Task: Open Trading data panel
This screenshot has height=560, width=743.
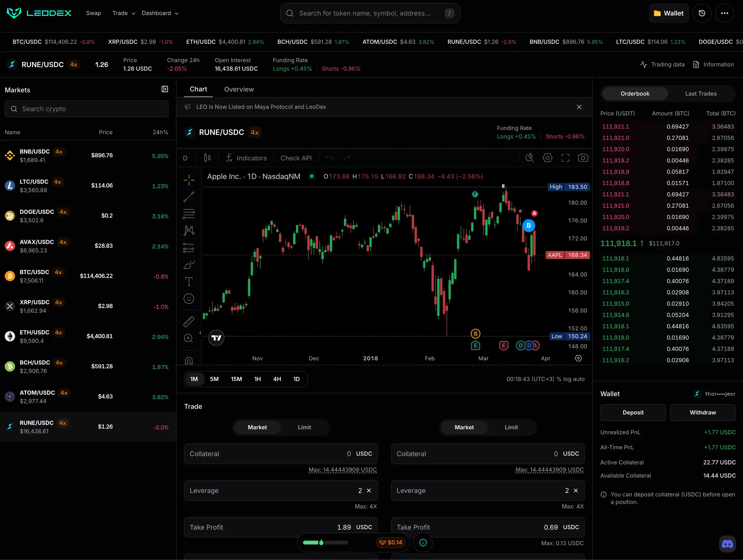Action: (x=662, y=64)
